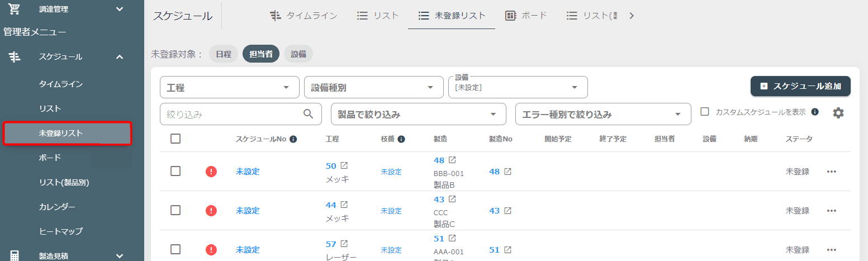Open more options menu for 製造No 51 row
Image resolution: width=868 pixels, height=261 pixels.
[x=831, y=250]
